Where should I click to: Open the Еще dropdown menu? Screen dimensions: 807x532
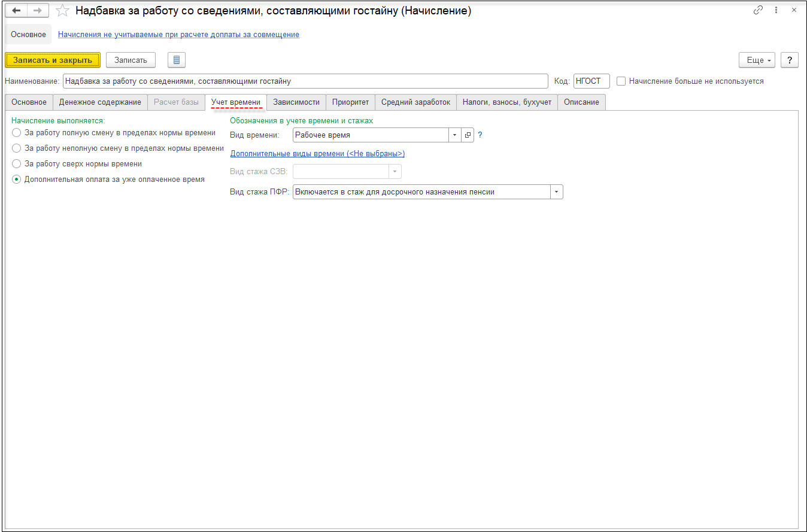click(x=757, y=60)
